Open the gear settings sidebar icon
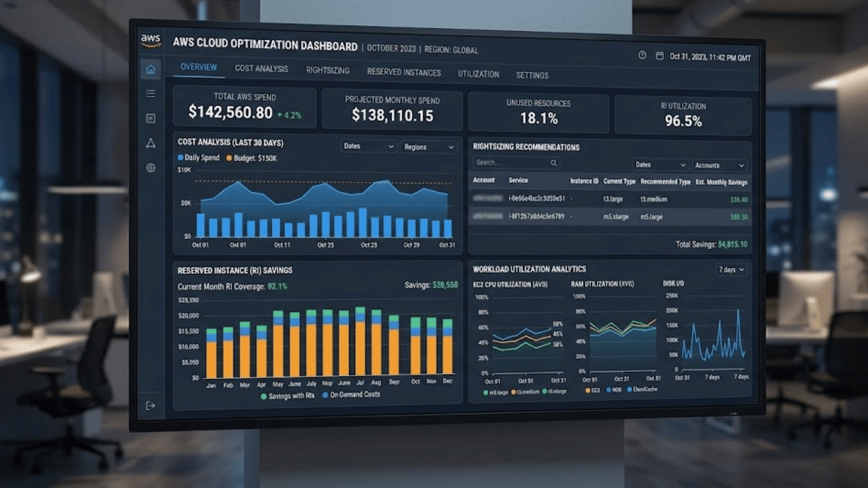The height and width of the screenshot is (488, 868). [x=151, y=168]
